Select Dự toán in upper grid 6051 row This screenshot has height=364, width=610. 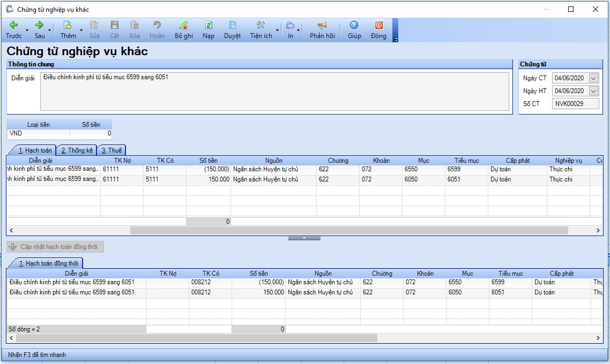pyautogui.click(x=517, y=179)
